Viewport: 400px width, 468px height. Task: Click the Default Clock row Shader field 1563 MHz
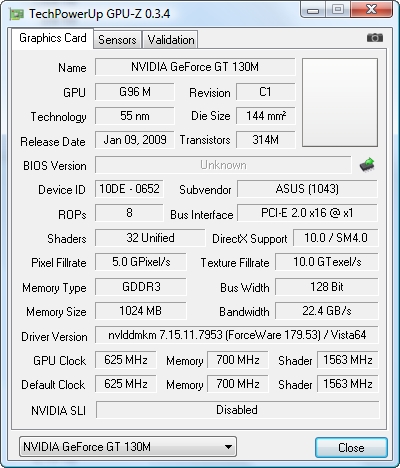348,384
